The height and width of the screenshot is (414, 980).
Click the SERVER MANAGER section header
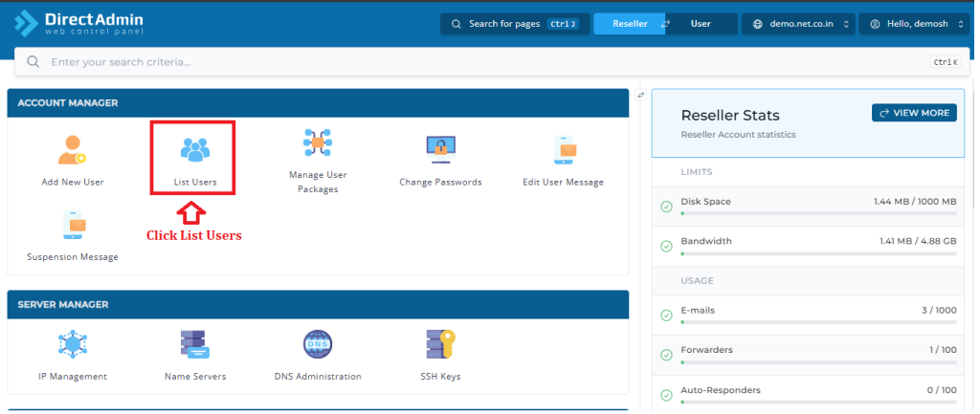[318, 304]
